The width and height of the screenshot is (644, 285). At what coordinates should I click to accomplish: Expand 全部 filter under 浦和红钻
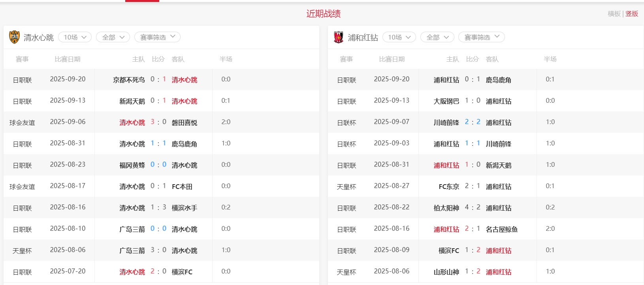pyautogui.click(x=437, y=37)
